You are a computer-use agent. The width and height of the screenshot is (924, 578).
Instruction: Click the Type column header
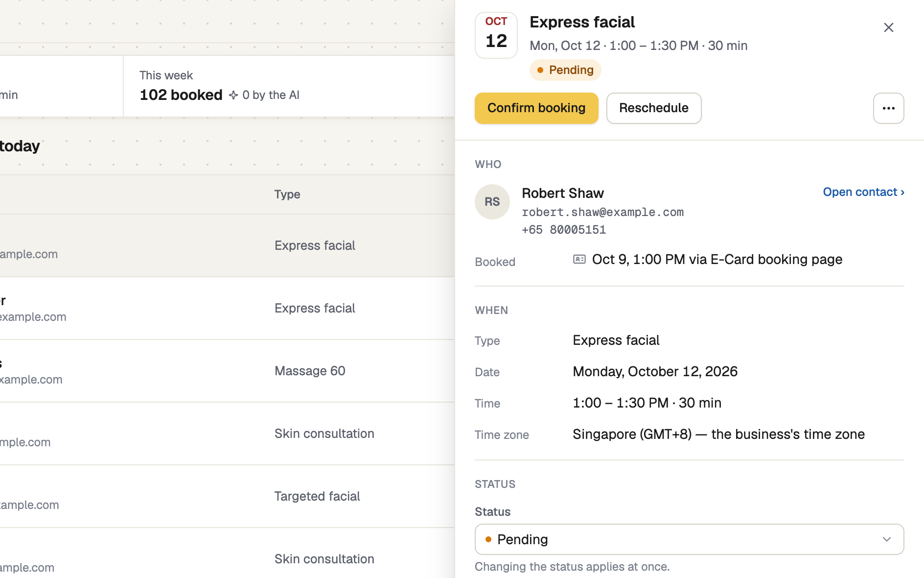(287, 194)
